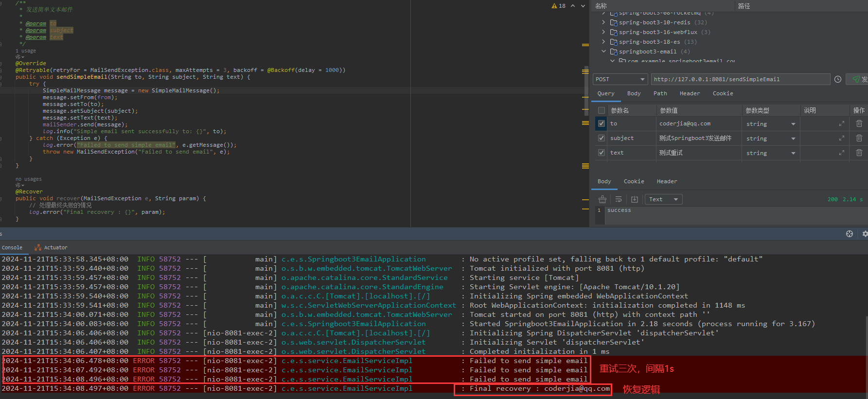868x399 pixels.
Task: Open the Text response format dropdown
Action: (663, 199)
